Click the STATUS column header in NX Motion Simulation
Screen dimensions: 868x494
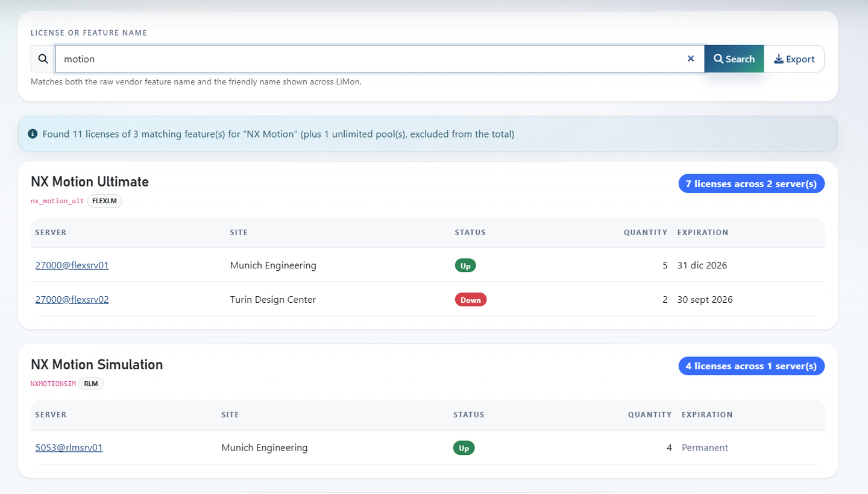point(469,414)
